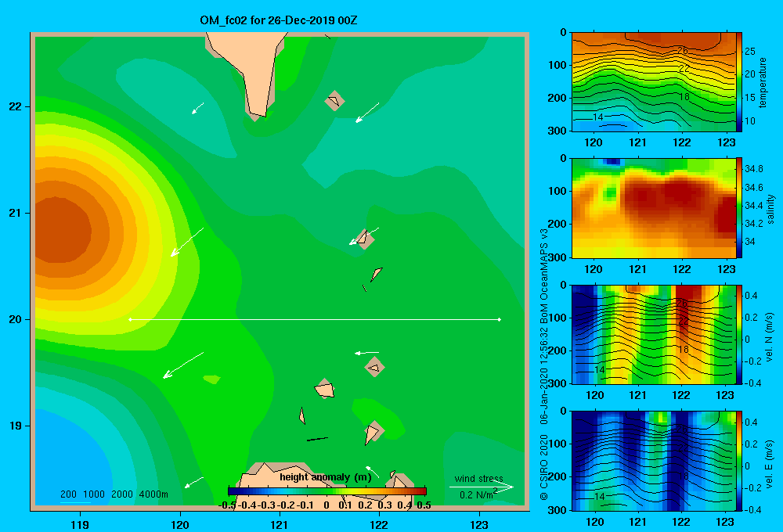Click the main map's latitude '21' axis label
Image resolution: width=783 pixels, height=532 pixels.
(16, 213)
